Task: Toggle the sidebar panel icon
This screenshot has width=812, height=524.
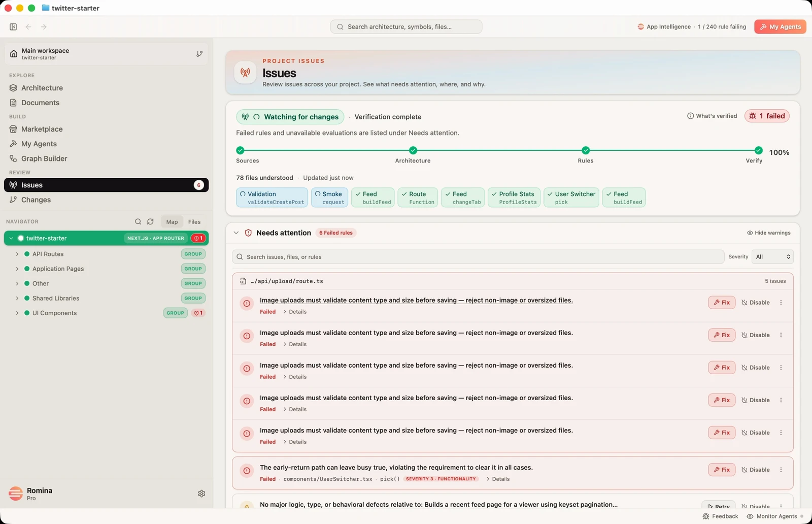Action: coord(13,27)
